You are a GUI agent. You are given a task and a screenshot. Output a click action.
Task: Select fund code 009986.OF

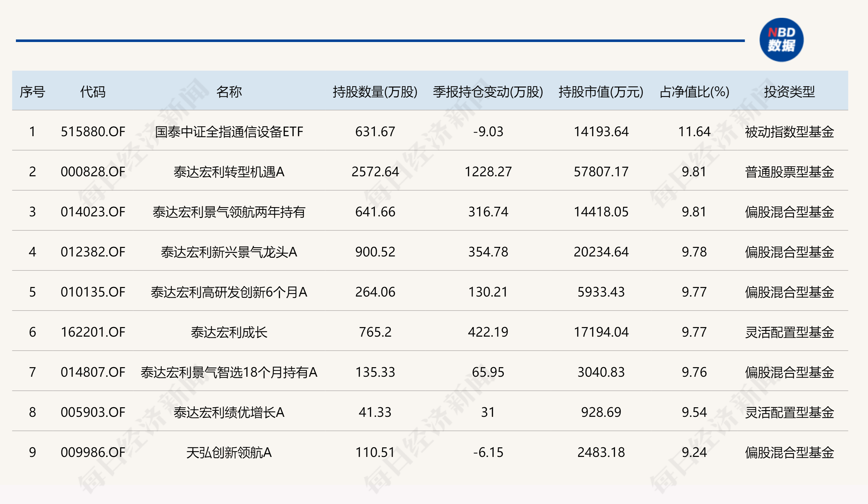pos(93,453)
